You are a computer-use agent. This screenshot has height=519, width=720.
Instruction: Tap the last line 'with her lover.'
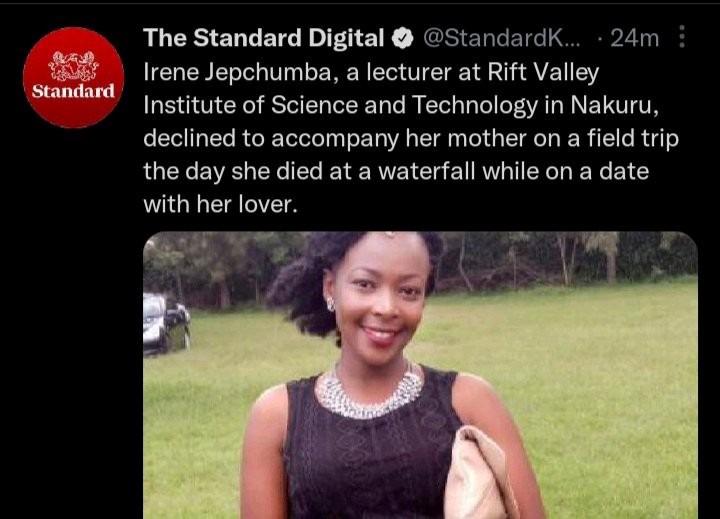pyautogui.click(x=220, y=204)
